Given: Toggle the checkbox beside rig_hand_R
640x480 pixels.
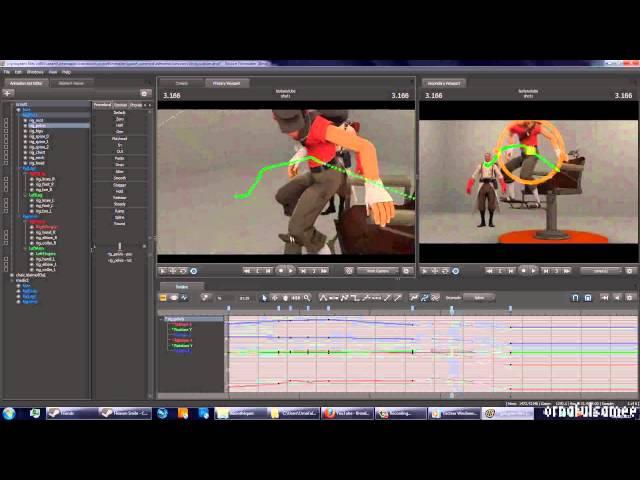Looking at the screenshot, I should pos(6,232).
